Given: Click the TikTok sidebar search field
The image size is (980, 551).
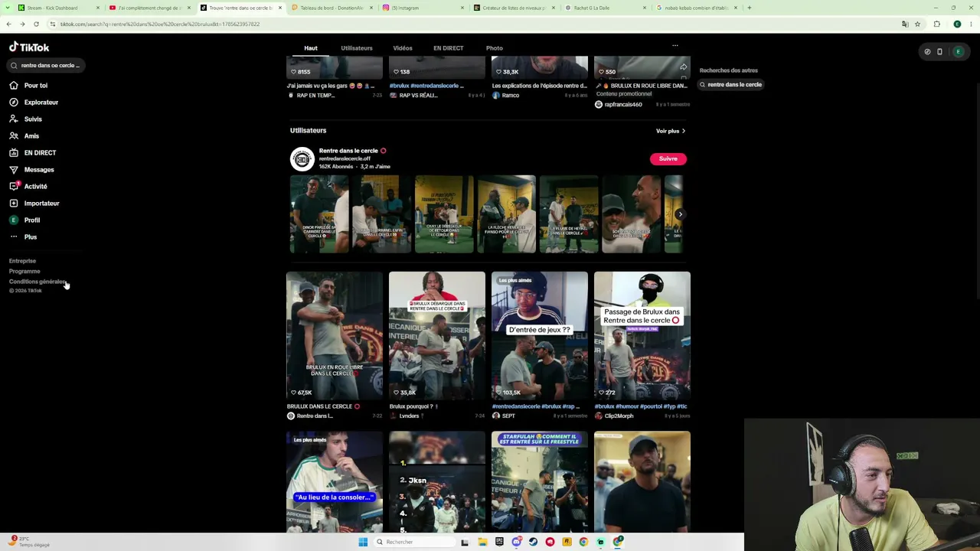Looking at the screenshot, I should coord(45,65).
